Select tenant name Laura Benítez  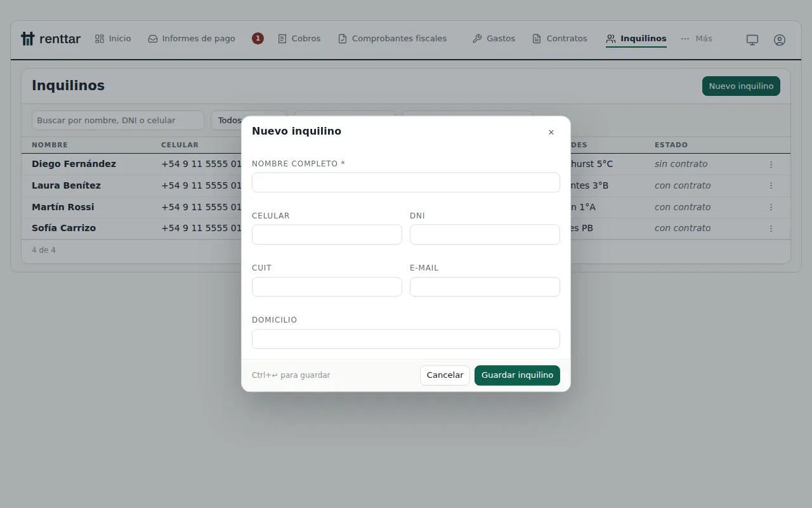(66, 185)
